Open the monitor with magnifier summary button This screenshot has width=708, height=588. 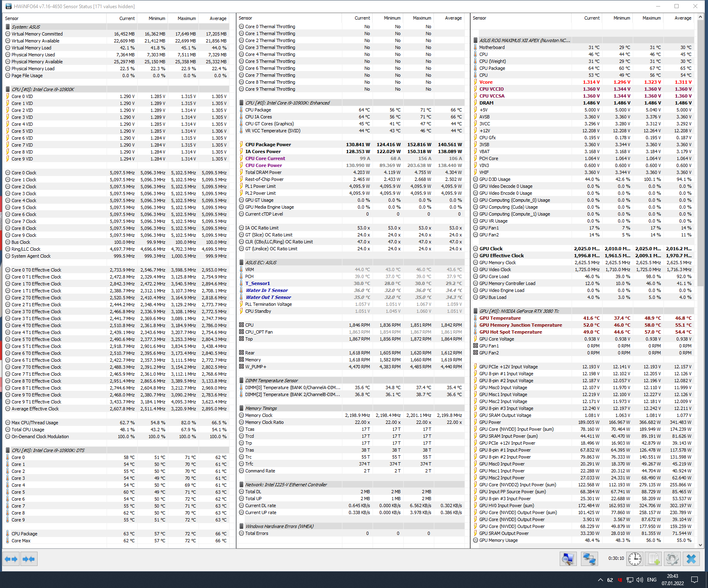pos(568,559)
